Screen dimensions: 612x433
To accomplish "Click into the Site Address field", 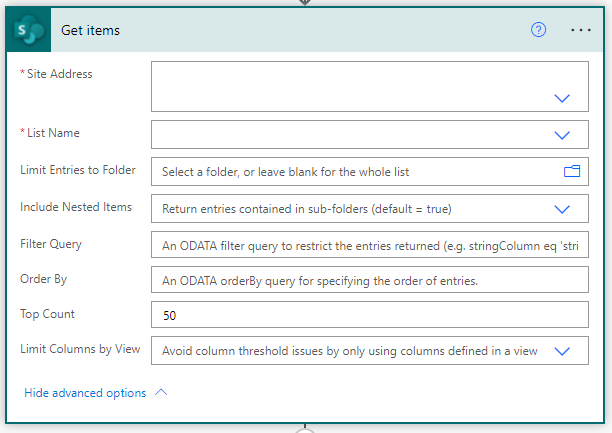I will coord(370,86).
